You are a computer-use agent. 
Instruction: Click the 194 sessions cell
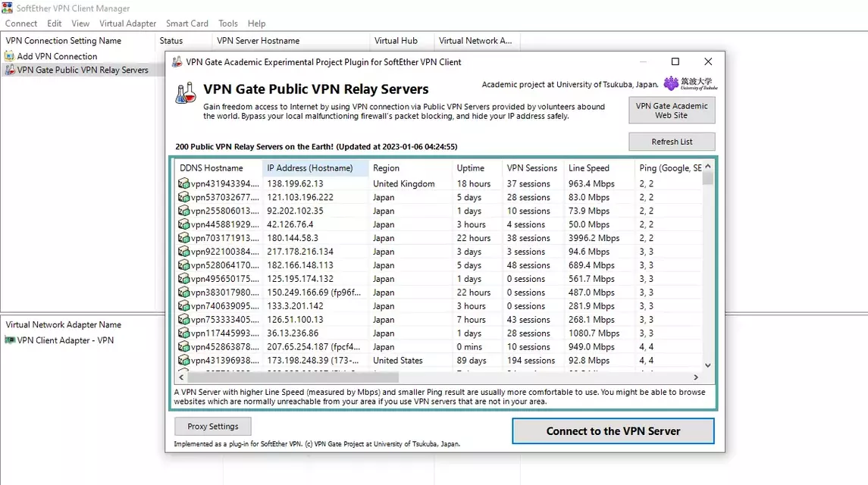click(x=531, y=360)
